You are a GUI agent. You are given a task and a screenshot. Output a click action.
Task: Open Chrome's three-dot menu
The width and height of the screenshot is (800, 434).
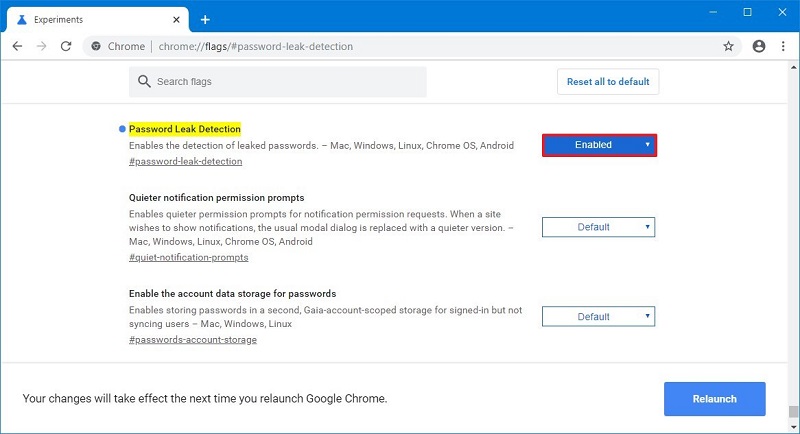(x=783, y=46)
